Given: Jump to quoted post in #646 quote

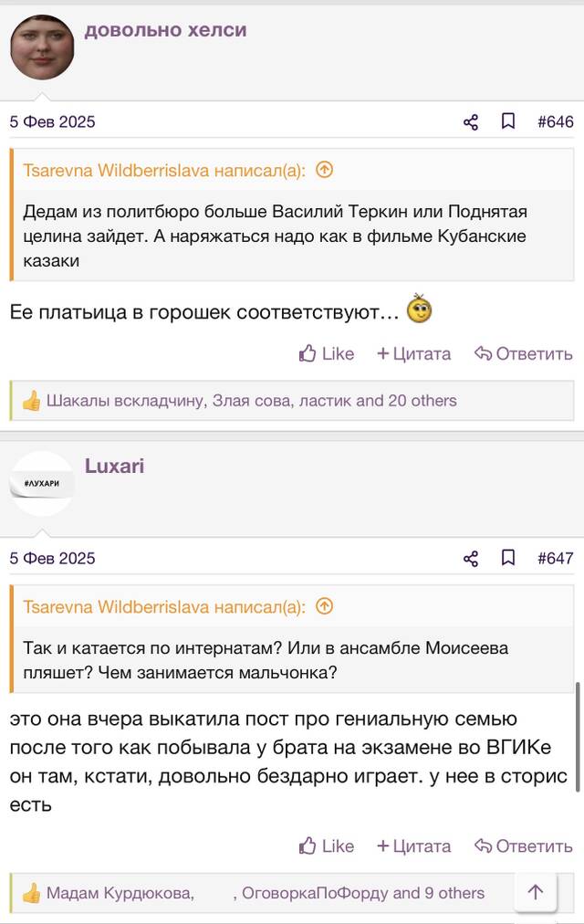Looking at the screenshot, I should (324, 170).
